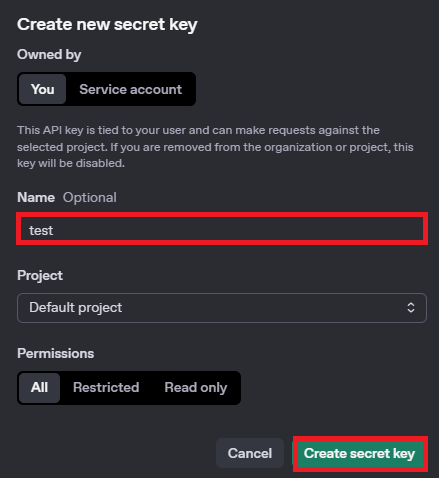Click the Name field containing 'test'
Image resolution: width=439 pixels, height=478 pixels.
click(222, 229)
